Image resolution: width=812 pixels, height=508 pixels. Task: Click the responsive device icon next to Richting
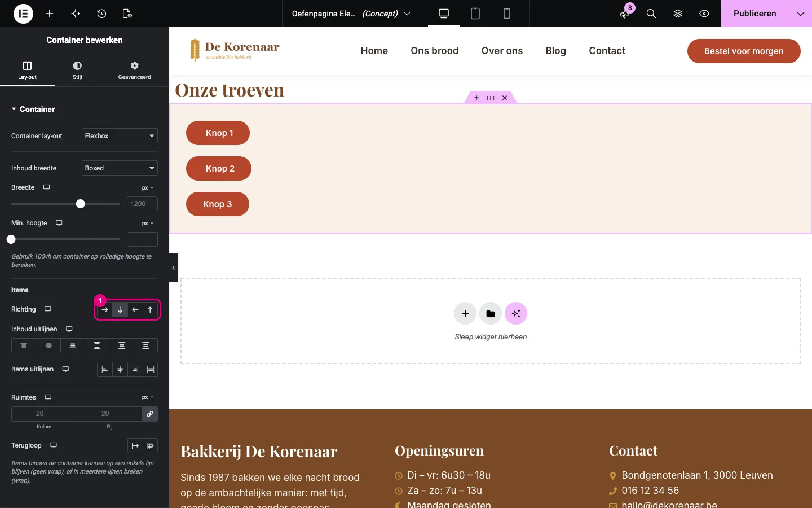coord(48,309)
